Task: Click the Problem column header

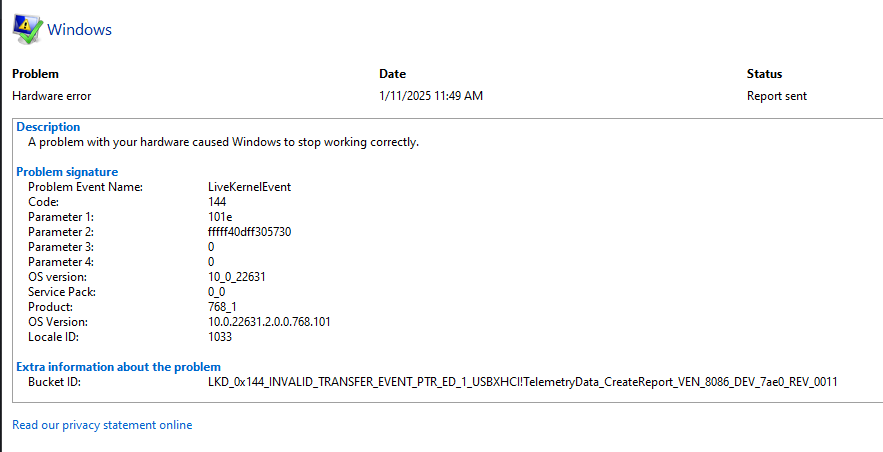Action: 35,74
